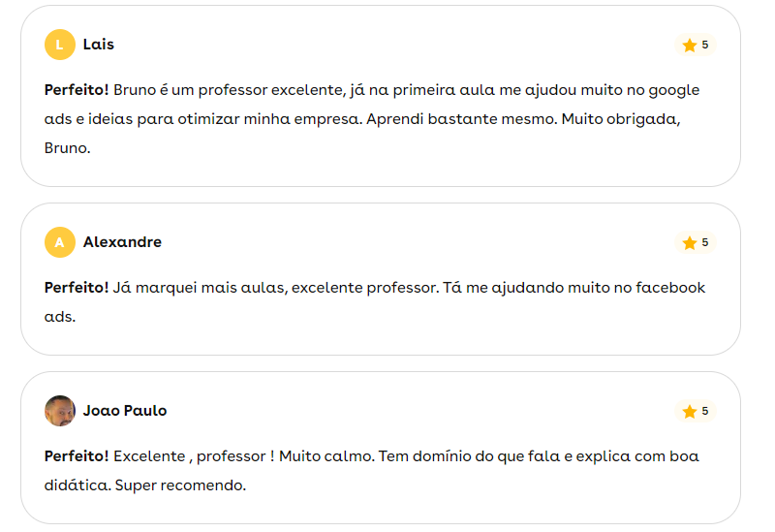Select the reviewer name "Lais"
Screen dimensions: 775x532
99,45
